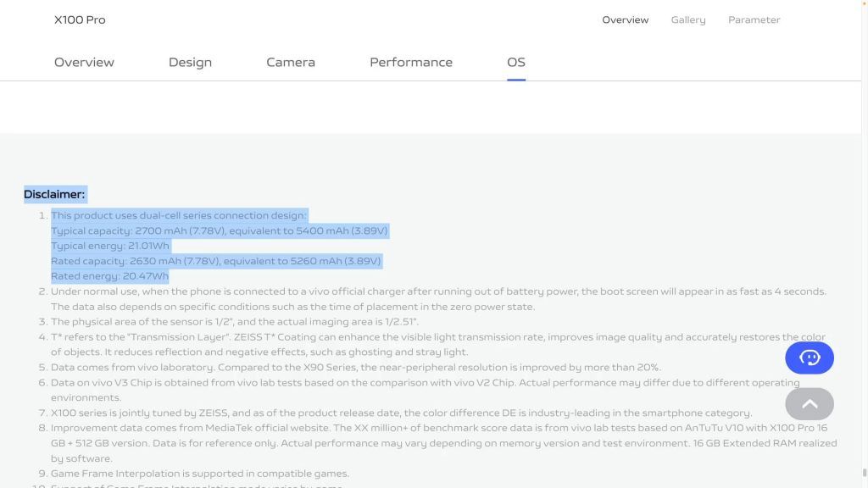The width and height of the screenshot is (868, 488).
Task: Click the line beginning "Typical capacity: 2700 mAh"
Action: click(220, 230)
